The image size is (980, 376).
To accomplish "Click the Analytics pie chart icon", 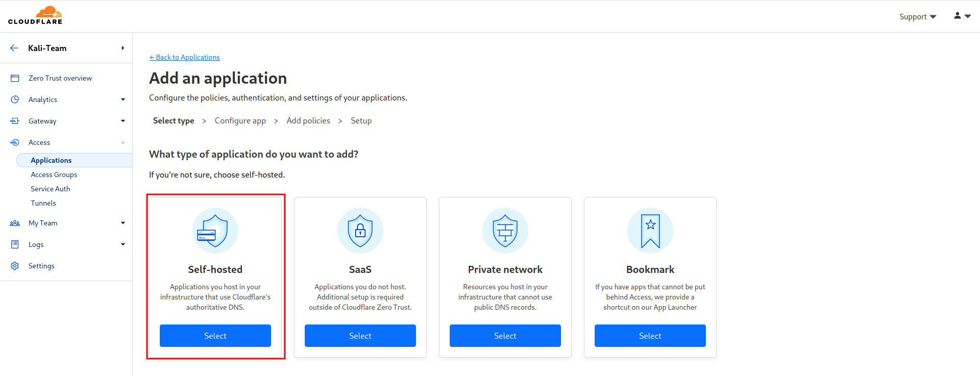I will (x=15, y=99).
